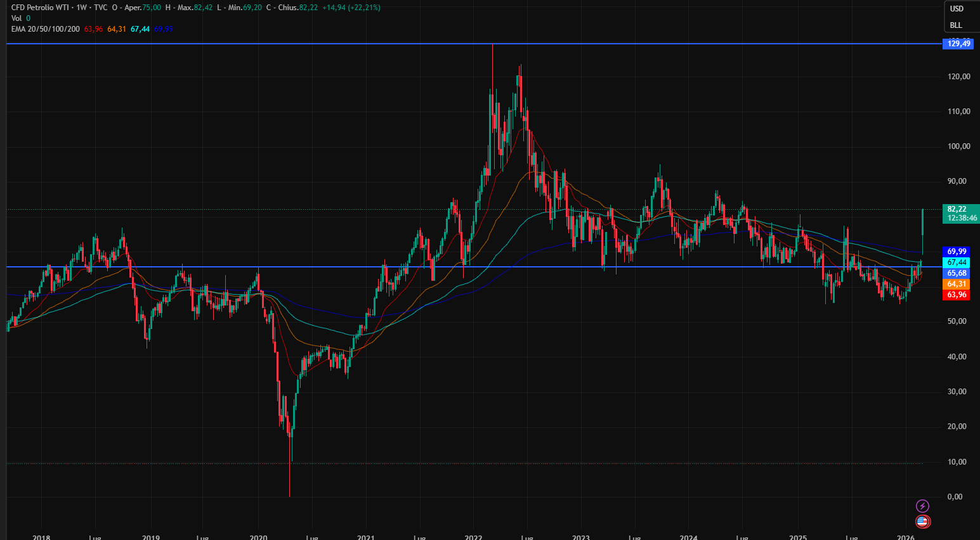Click the orange 64,31 EMA price tag
This screenshot has height=540, width=980.
957,284
